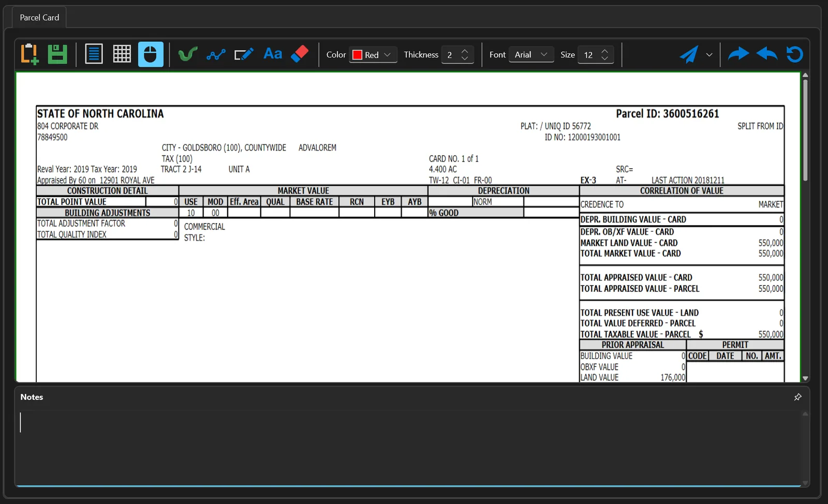
Task: Select the polyline drawing tool
Action: pyautogui.click(x=216, y=54)
